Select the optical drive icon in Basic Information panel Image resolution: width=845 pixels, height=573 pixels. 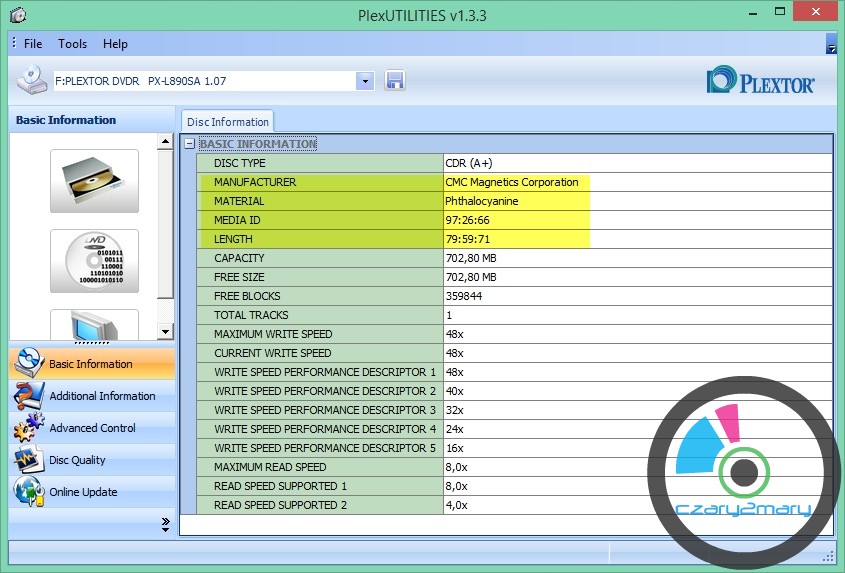94,180
